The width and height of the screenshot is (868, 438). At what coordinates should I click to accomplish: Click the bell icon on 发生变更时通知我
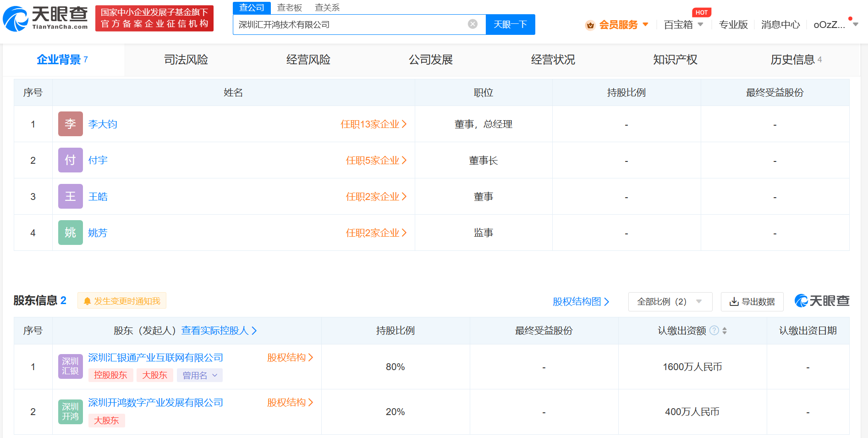(88, 301)
